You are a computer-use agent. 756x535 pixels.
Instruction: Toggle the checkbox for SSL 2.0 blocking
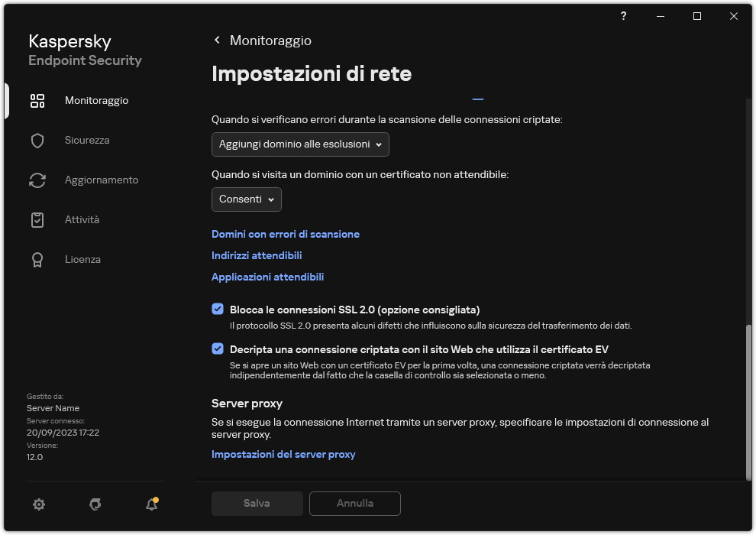tap(218, 309)
